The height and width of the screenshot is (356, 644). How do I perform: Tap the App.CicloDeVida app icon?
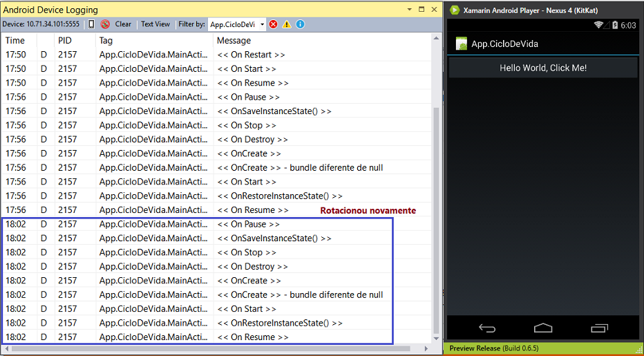tap(461, 44)
